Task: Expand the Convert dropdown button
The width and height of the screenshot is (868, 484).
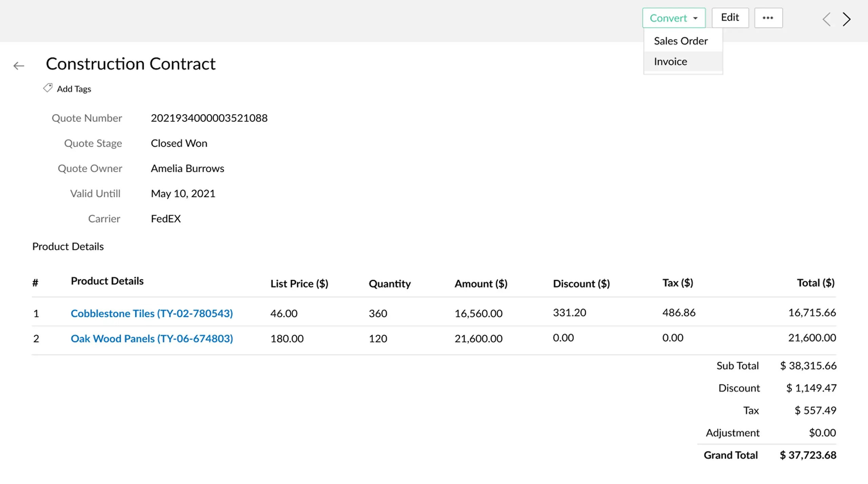Action: 674,18
